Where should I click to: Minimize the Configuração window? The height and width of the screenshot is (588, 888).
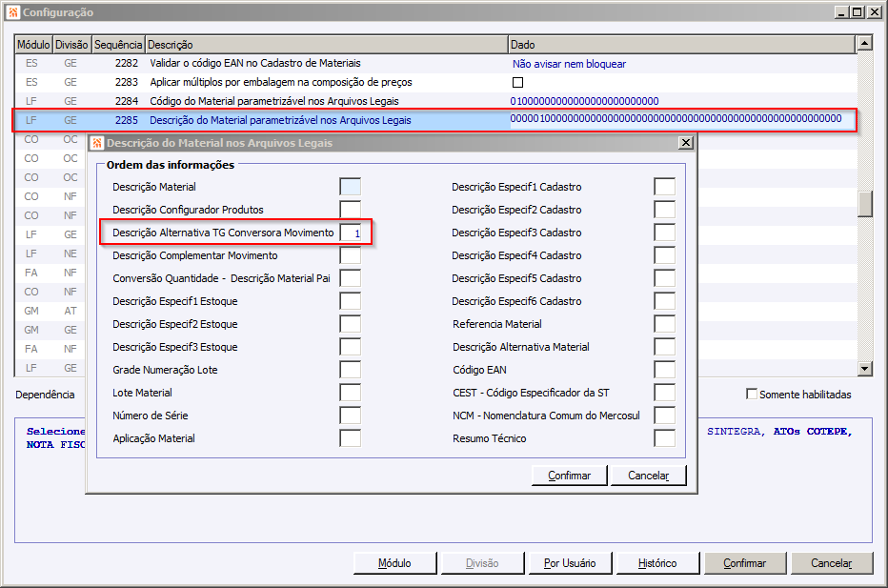841,11
